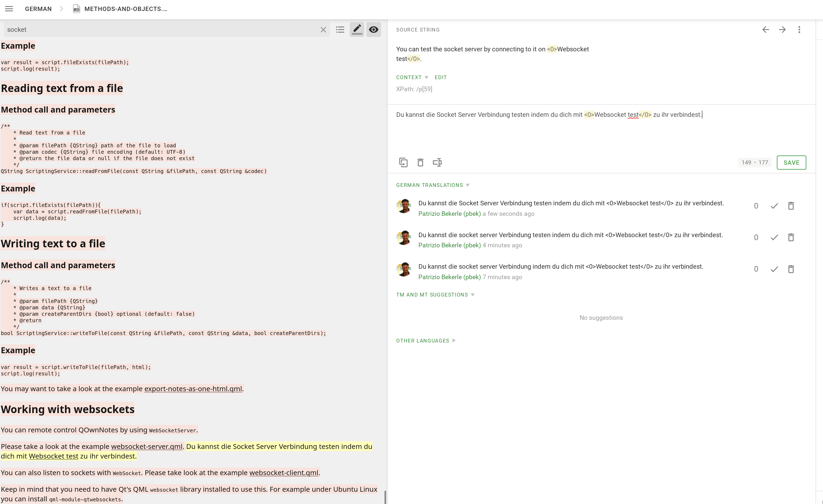The image size is (823, 504).
Task: Go to previous source string arrow
Action: pyautogui.click(x=766, y=30)
